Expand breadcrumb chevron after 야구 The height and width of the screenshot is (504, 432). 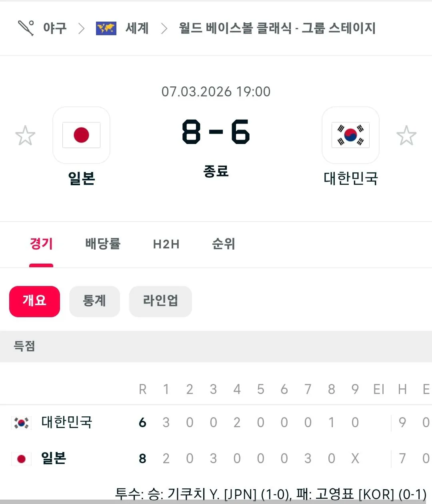click(x=81, y=28)
